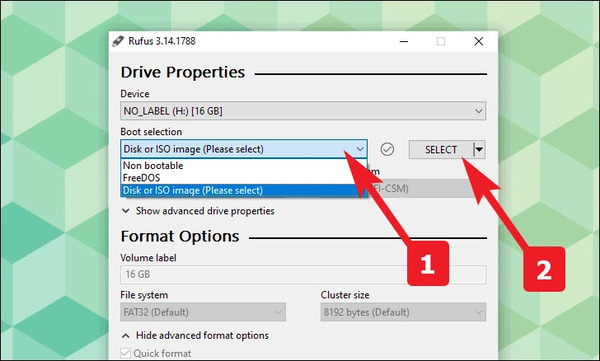
Task: Expand Show advanced drive properties
Action: pos(198,211)
